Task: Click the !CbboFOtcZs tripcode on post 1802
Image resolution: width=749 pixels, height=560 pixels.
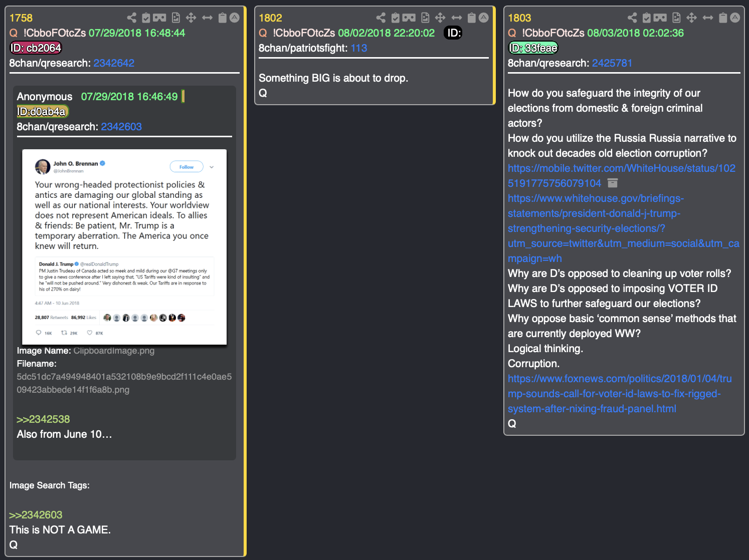Action: click(304, 33)
